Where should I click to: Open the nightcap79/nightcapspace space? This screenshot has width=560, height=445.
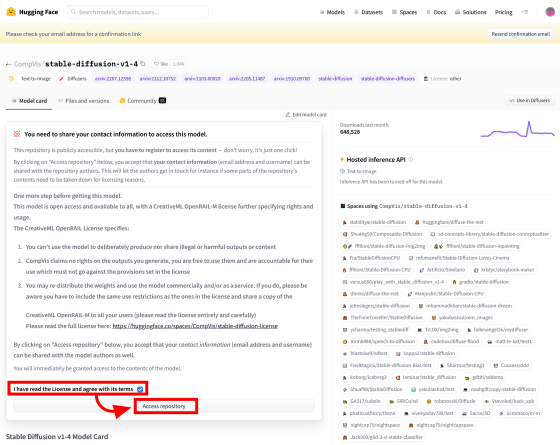441,425
